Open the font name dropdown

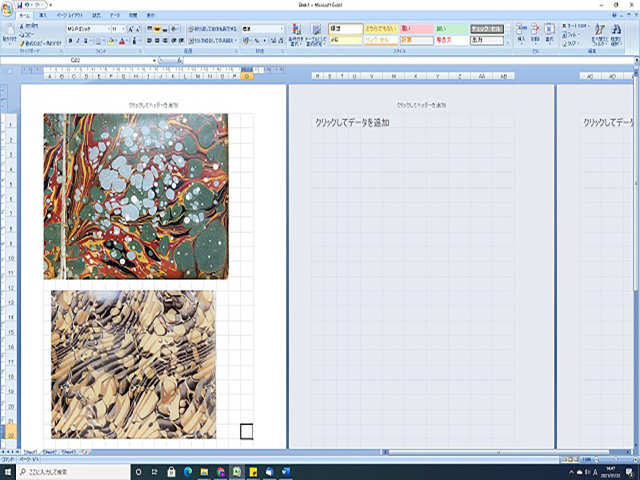[x=109, y=29]
